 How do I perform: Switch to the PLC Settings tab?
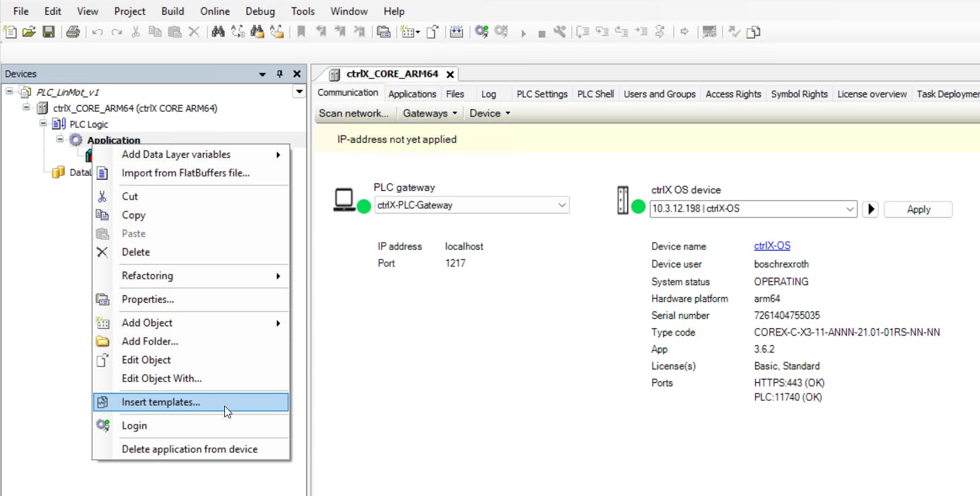click(542, 94)
